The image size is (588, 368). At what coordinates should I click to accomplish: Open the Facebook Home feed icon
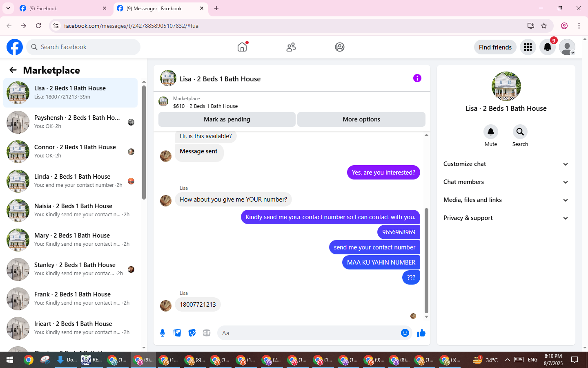pos(242,47)
